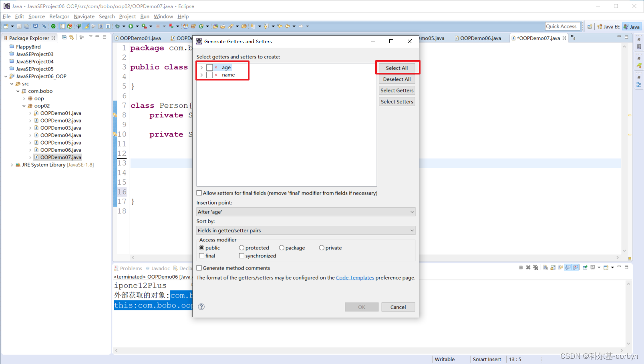644x364 pixels.
Task: Select FlappyBird project in Package Explorer
Action: [28, 47]
